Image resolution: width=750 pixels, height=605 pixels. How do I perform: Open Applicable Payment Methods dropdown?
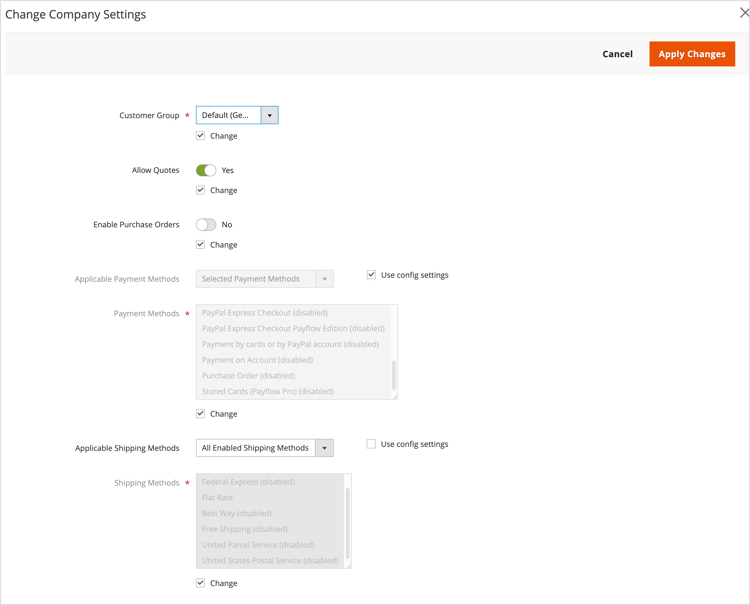(x=265, y=279)
